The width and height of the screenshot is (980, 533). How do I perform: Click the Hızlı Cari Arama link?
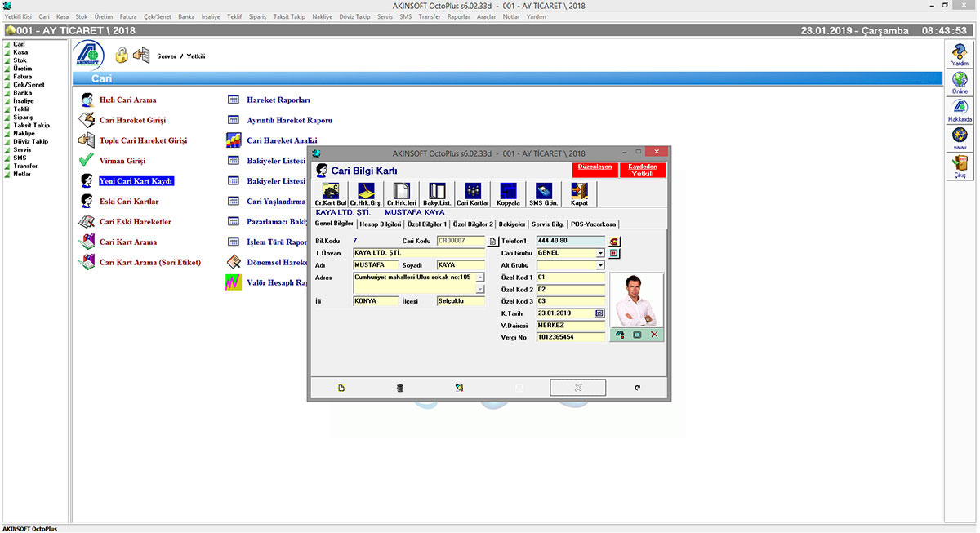click(x=127, y=100)
